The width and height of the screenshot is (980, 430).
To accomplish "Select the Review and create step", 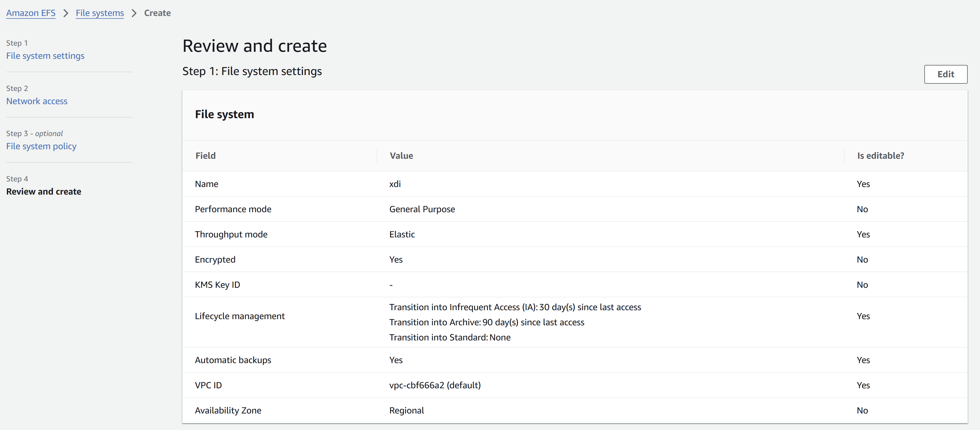I will (43, 191).
